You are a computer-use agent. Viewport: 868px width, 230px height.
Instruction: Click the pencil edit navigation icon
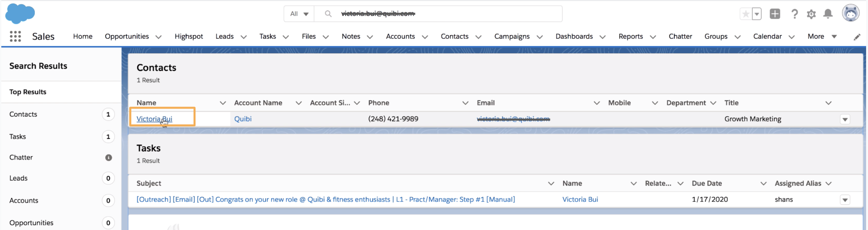[x=857, y=37]
